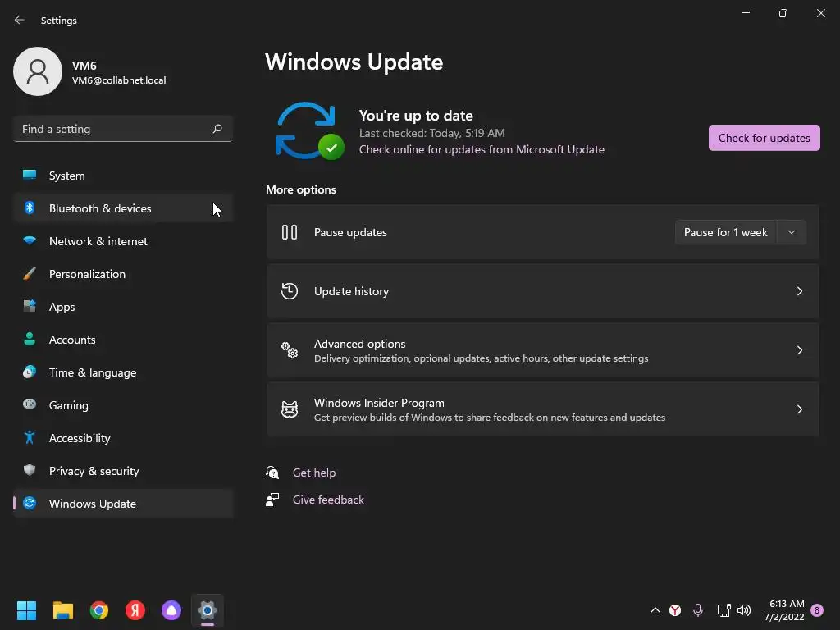
Task: Click the Personalization paintbrush icon
Action: tap(30, 274)
